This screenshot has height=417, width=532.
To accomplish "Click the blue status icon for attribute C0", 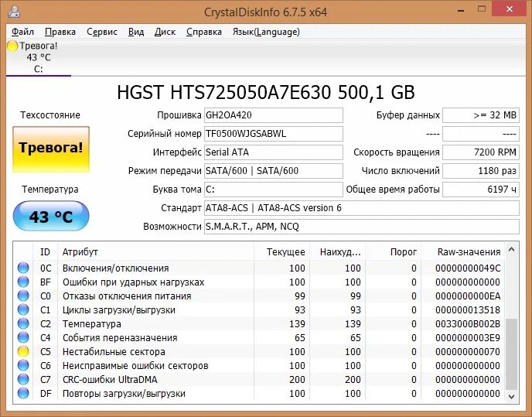I will [x=23, y=296].
